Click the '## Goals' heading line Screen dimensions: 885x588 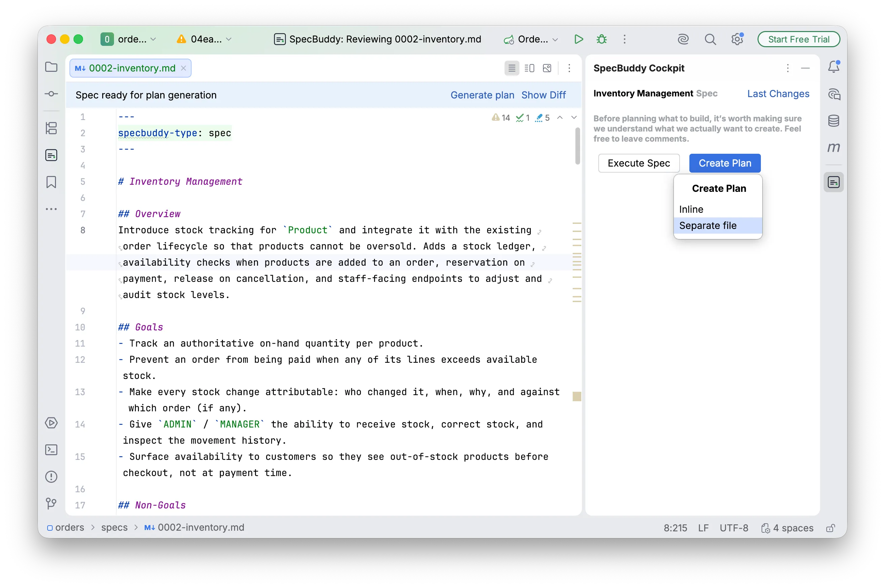click(x=141, y=327)
